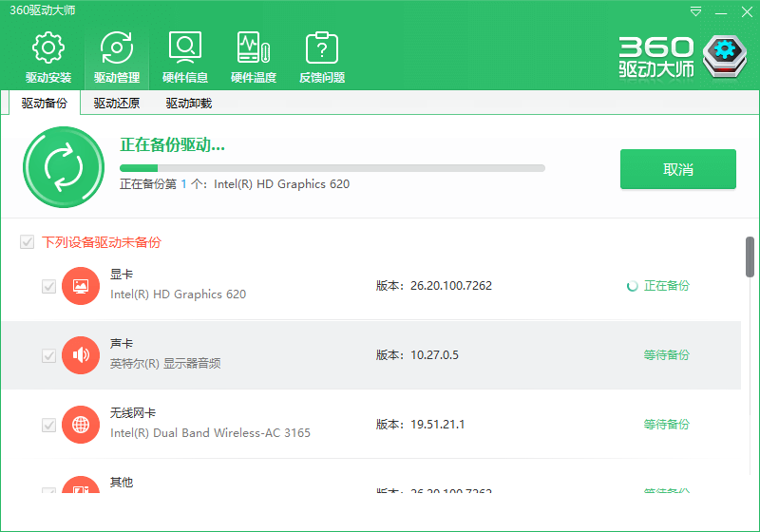The width and height of the screenshot is (760, 532).
Task: Click the 正在备份 status of 显卡 row
Action: click(x=667, y=286)
